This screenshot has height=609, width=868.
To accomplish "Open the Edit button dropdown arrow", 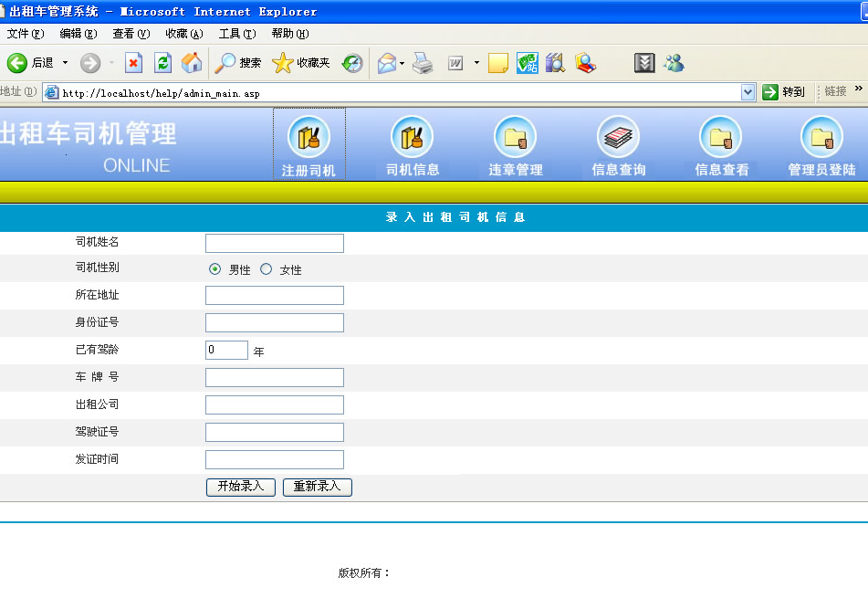I will click(476, 63).
